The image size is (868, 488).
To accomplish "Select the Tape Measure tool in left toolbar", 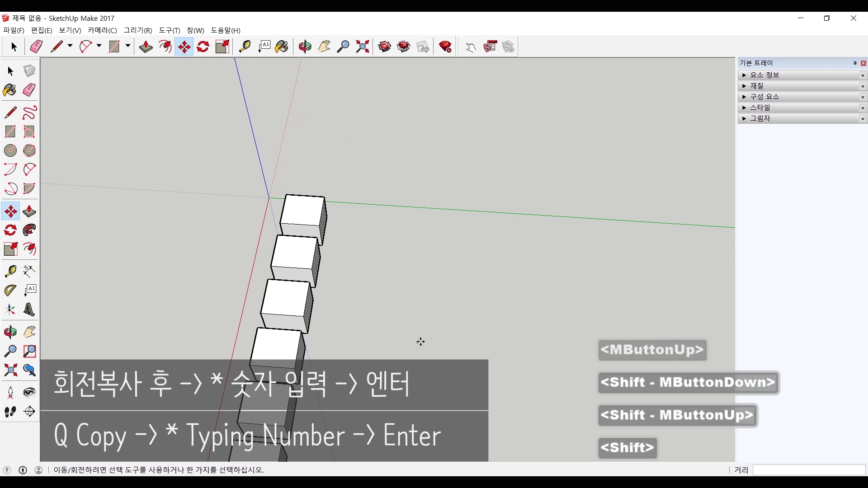I will pos(10,271).
